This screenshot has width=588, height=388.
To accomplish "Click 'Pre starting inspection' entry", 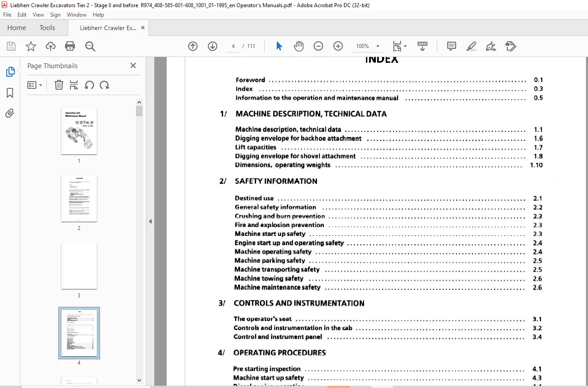I will click(267, 369).
